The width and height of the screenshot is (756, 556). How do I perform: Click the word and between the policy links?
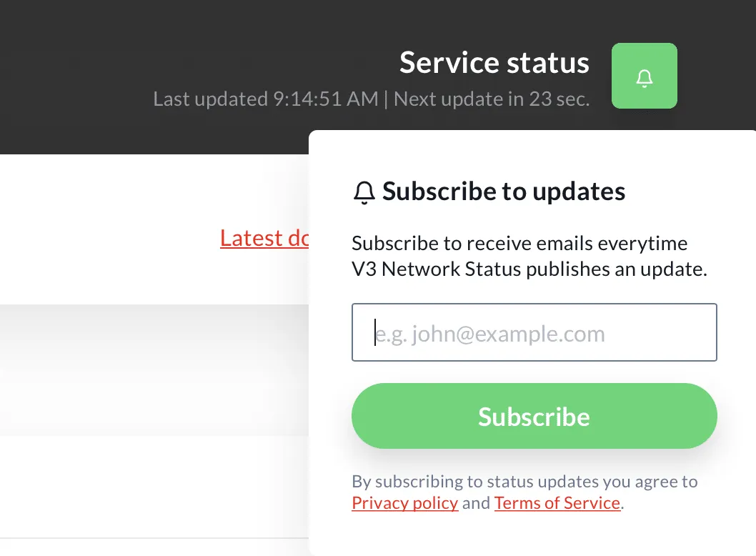pos(476,503)
